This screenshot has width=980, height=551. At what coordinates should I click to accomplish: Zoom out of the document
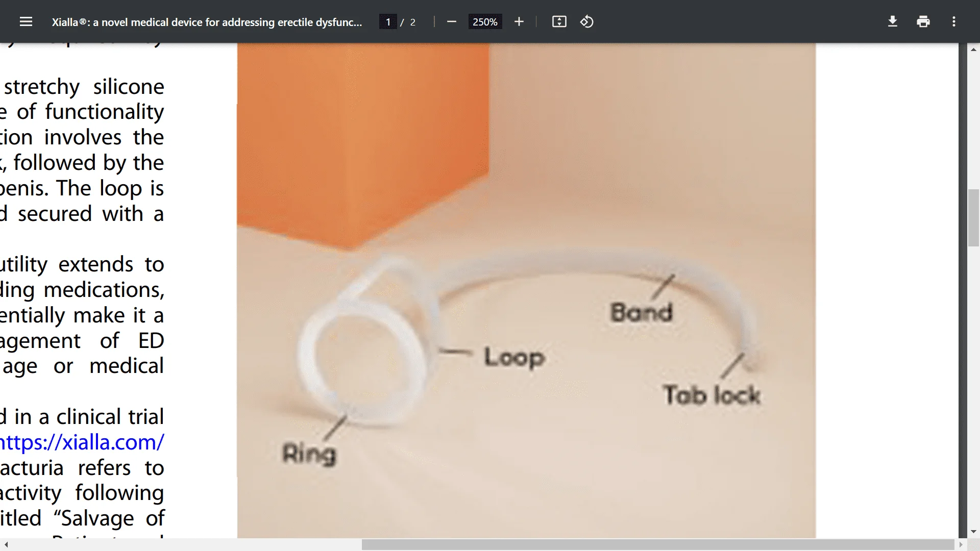[x=451, y=21]
